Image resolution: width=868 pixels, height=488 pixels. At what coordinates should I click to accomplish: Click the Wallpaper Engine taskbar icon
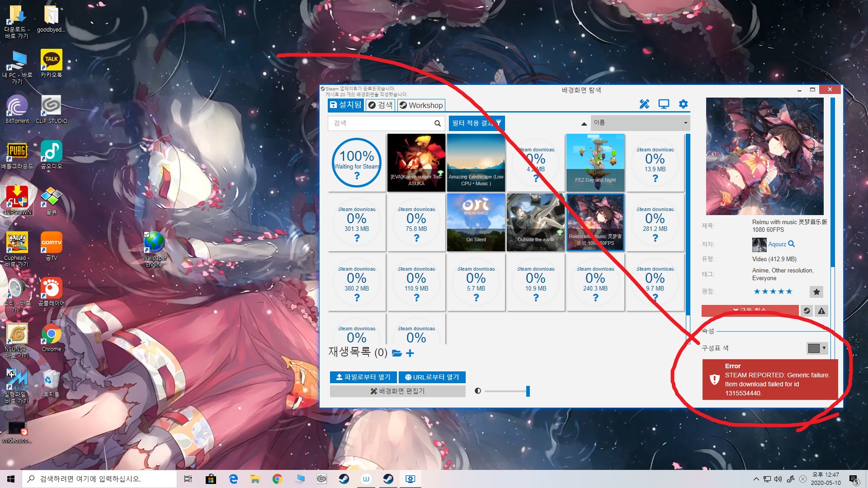click(410, 479)
